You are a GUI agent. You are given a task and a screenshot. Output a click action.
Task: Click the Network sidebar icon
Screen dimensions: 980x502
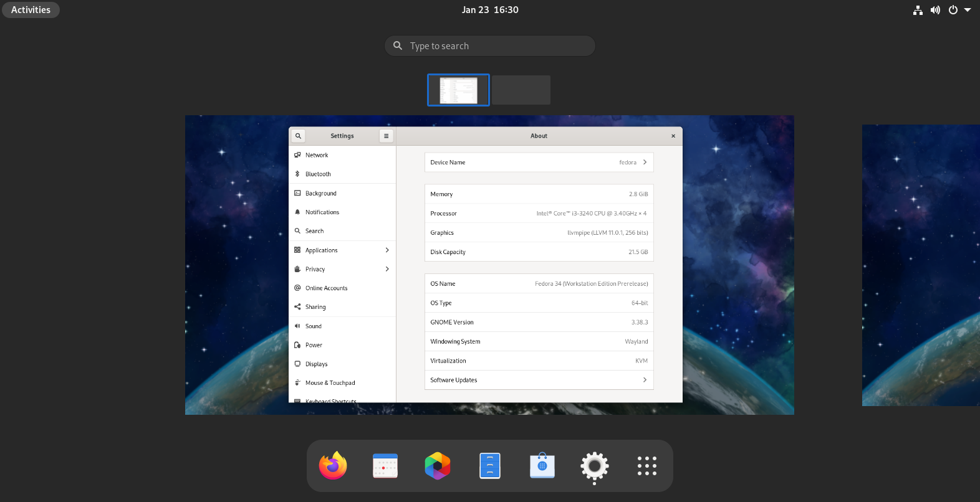point(297,155)
